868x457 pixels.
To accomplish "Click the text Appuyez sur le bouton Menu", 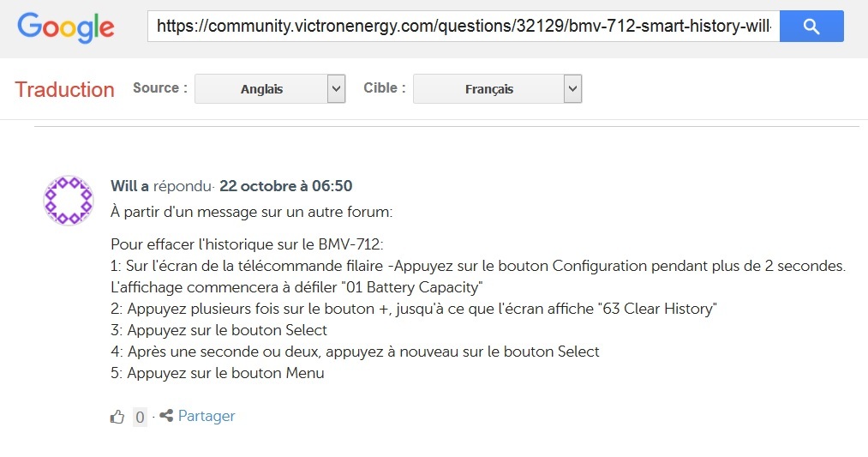I will [225, 373].
